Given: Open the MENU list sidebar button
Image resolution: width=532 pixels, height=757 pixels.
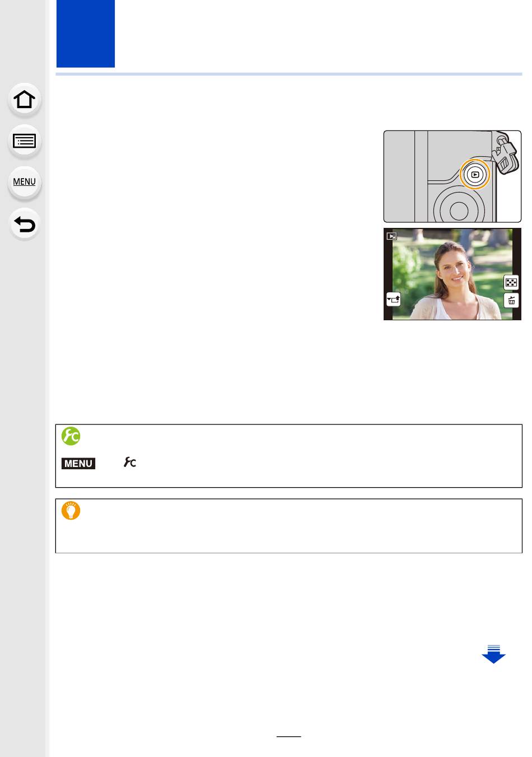Looking at the screenshot, I should click(24, 182).
